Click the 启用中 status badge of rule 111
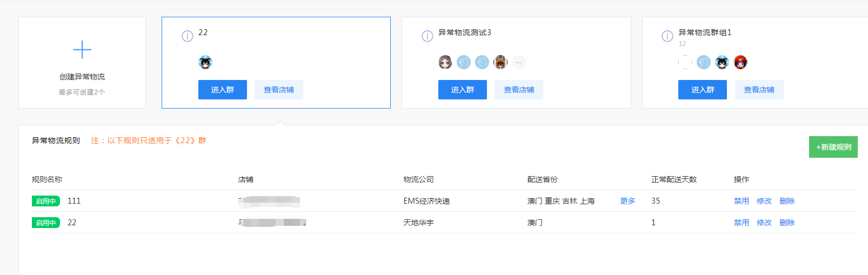Image resolution: width=868 pixels, height=275 pixels. click(x=46, y=201)
